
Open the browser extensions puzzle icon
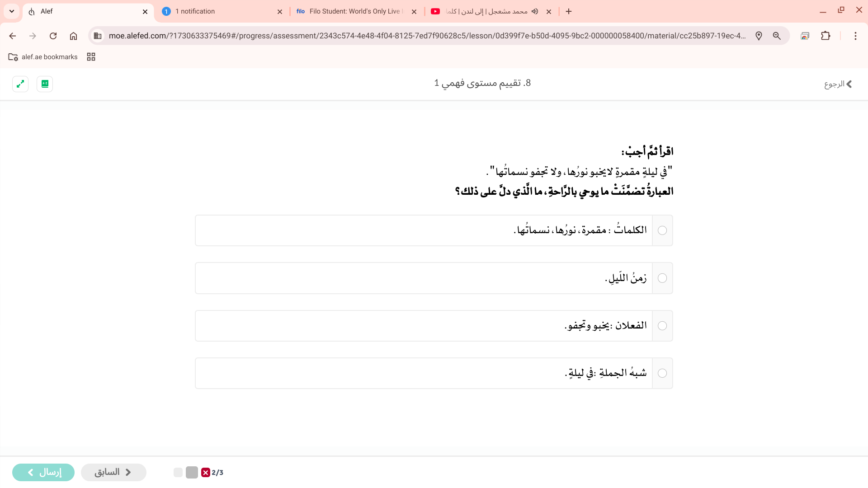coord(826,36)
